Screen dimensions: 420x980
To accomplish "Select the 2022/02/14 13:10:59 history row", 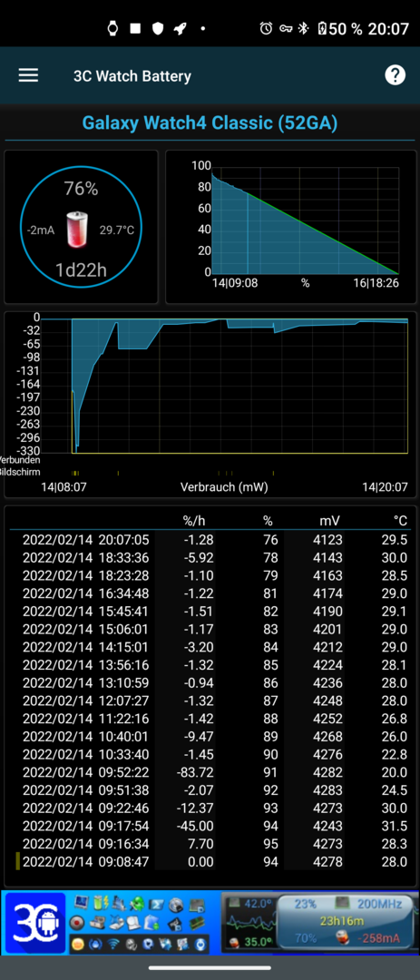I will coord(210,683).
